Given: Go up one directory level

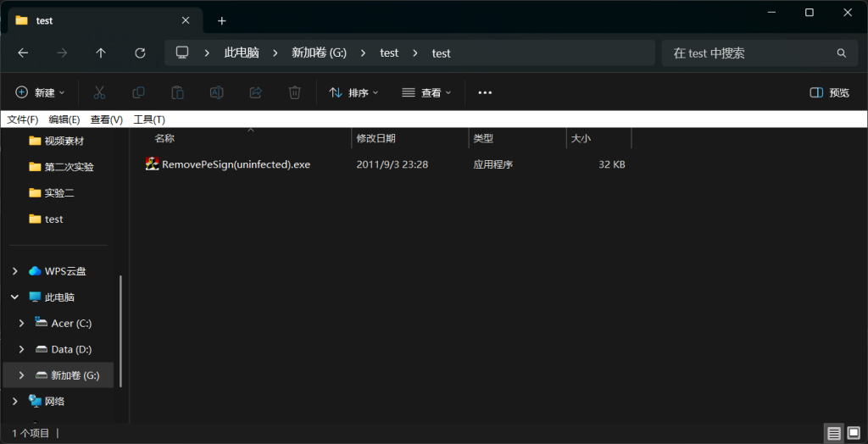Looking at the screenshot, I should (x=101, y=53).
